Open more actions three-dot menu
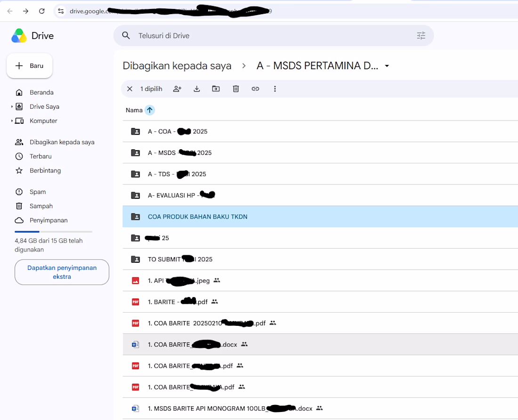Image resolution: width=518 pixels, height=420 pixels. (x=275, y=89)
